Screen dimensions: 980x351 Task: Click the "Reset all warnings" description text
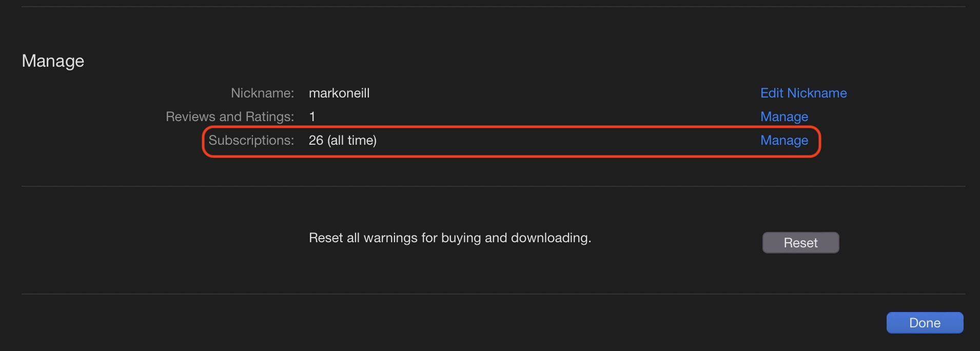click(449, 238)
